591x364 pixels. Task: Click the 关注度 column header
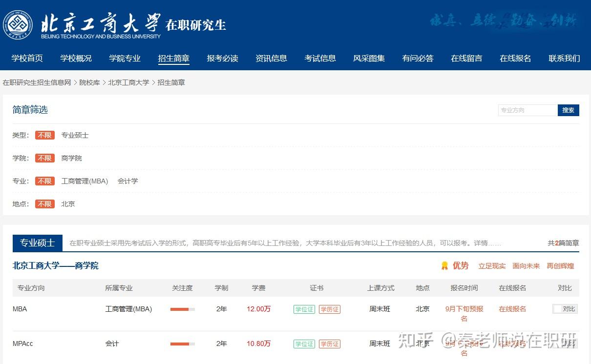click(x=183, y=288)
